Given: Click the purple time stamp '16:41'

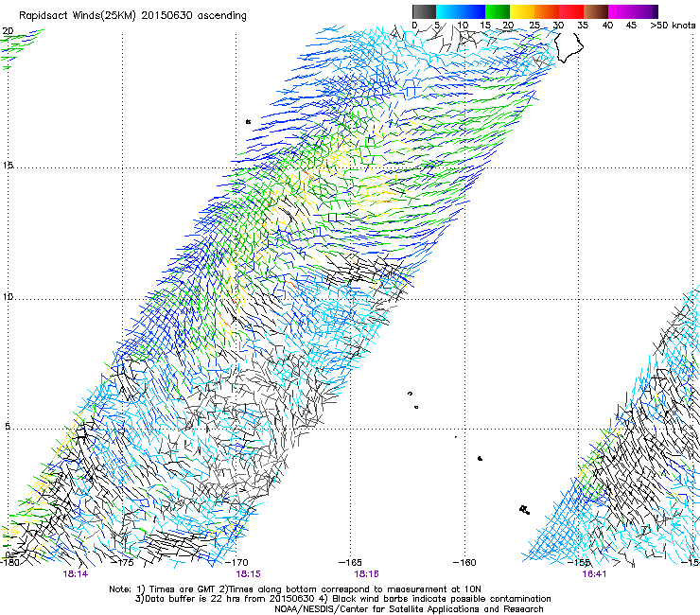Looking at the screenshot, I should click(594, 574).
